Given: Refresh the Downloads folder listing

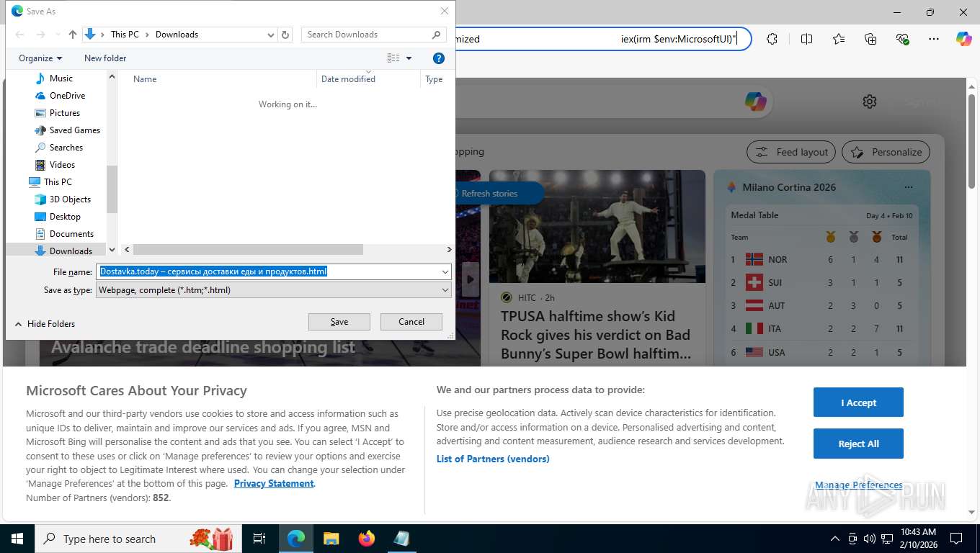Looking at the screenshot, I should 285,35.
